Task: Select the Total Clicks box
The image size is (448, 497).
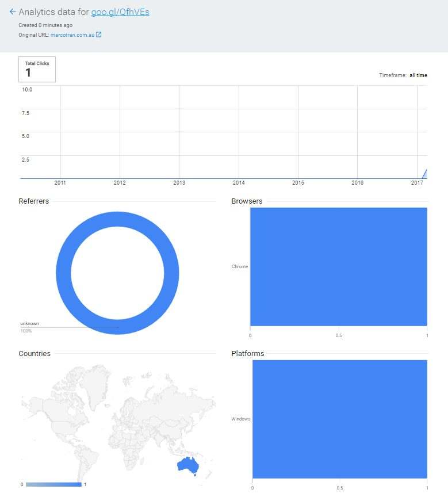Action: (x=37, y=69)
